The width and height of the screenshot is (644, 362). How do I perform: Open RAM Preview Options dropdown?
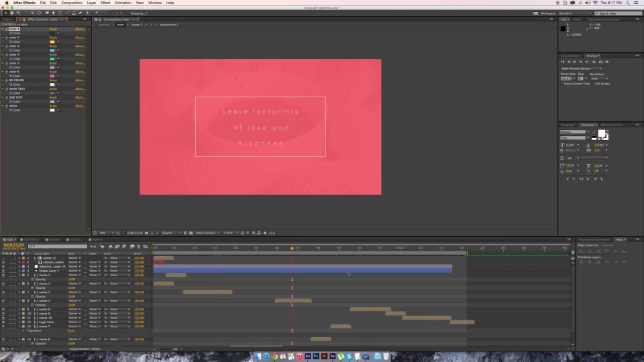tap(581, 68)
